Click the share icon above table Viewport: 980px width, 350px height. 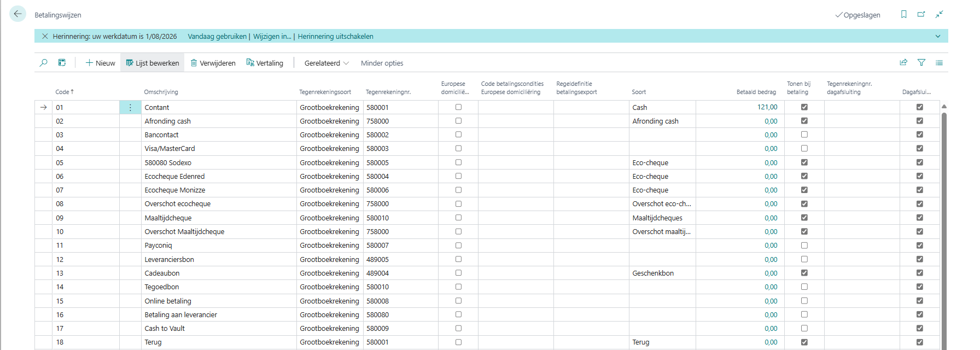[903, 63]
